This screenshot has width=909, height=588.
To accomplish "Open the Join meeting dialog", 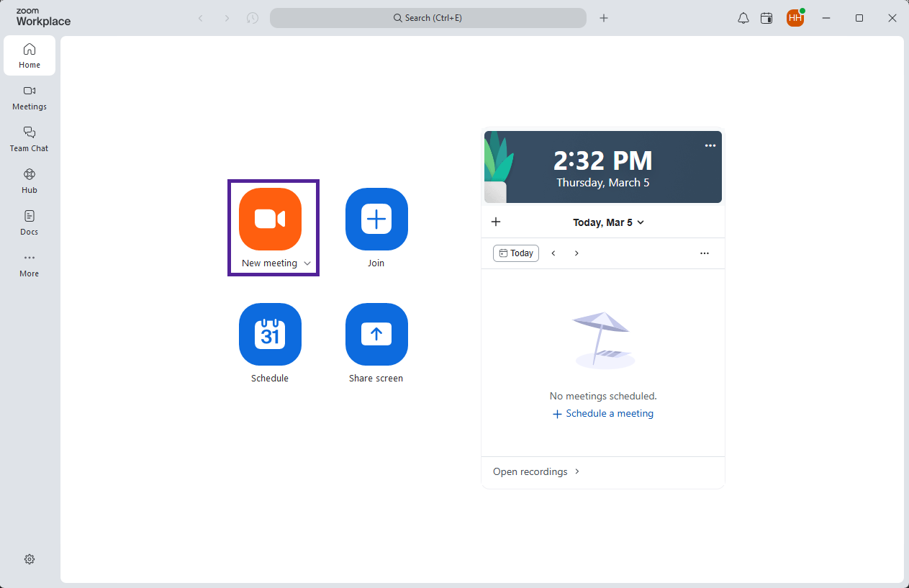I will click(376, 220).
